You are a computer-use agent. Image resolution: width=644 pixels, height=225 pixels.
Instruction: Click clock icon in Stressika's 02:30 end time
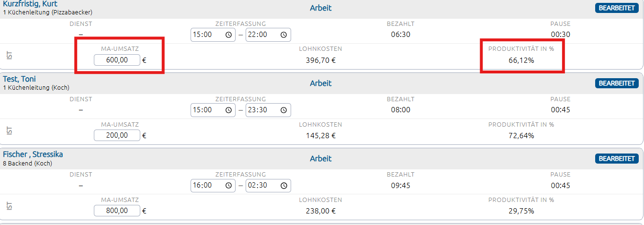[283, 185]
